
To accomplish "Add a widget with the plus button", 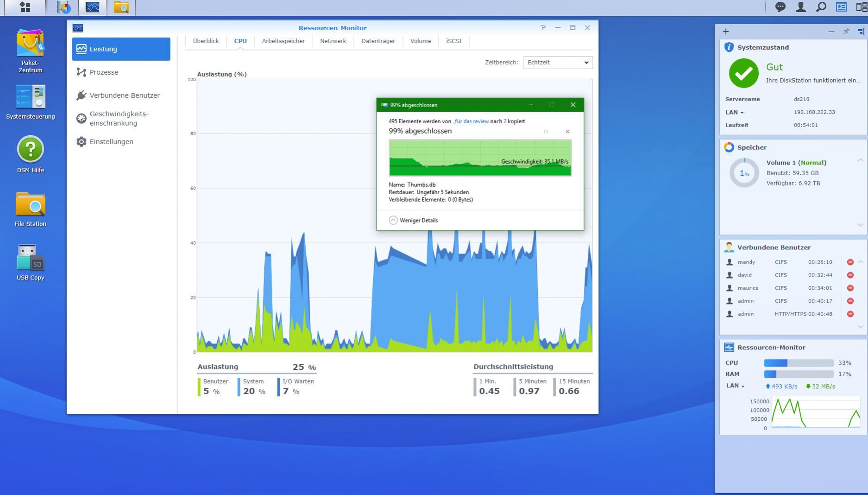I will [x=726, y=32].
